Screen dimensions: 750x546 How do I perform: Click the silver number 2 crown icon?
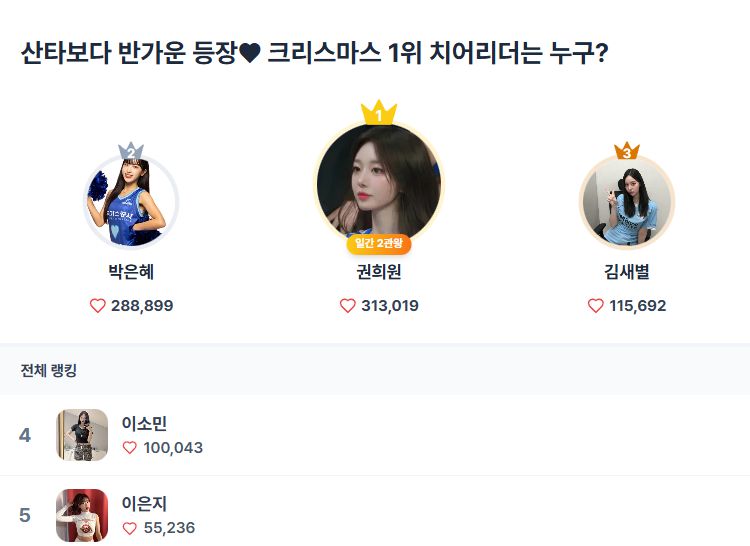(131, 151)
